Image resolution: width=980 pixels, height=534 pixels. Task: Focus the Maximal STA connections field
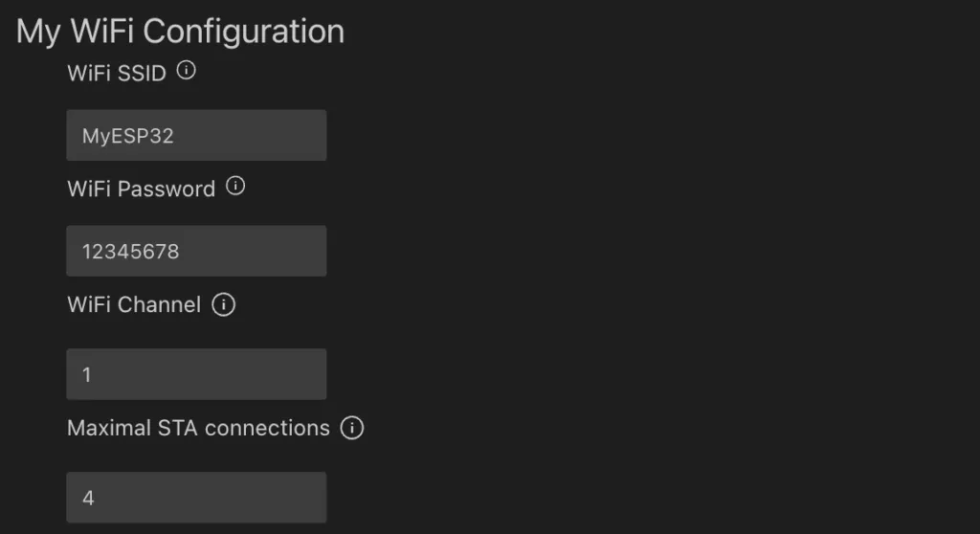pyautogui.click(x=196, y=498)
